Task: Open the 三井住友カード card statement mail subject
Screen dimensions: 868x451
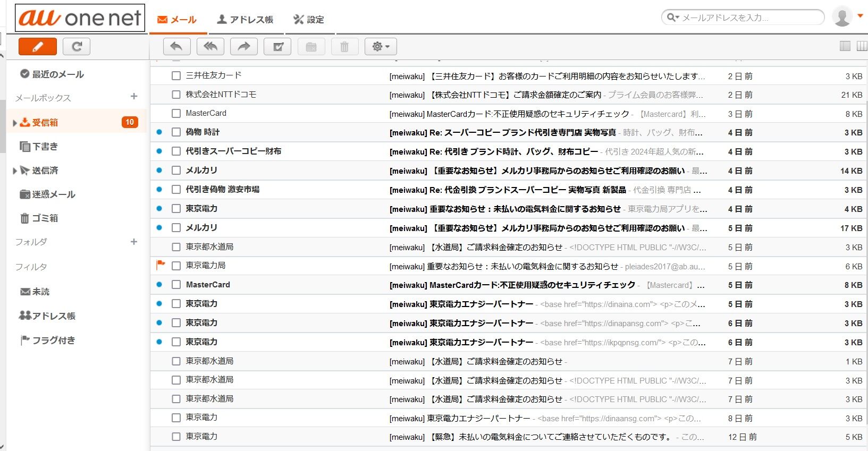Action: [547, 76]
